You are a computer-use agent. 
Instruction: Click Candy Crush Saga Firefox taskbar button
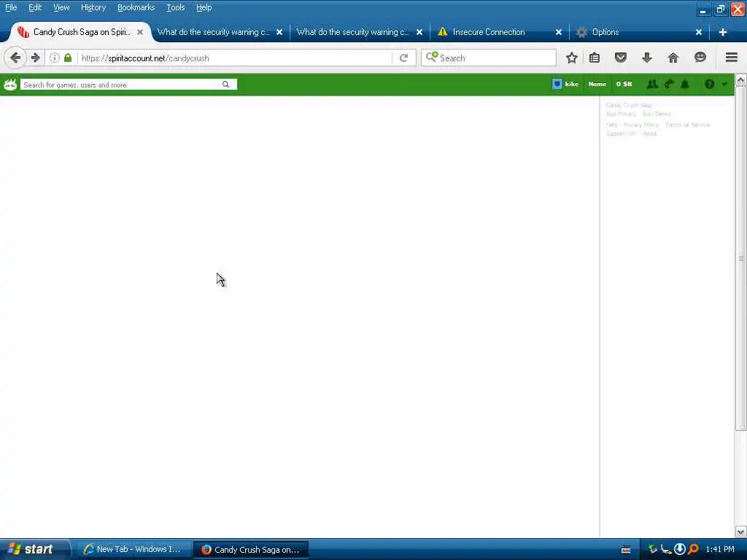[x=252, y=550]
